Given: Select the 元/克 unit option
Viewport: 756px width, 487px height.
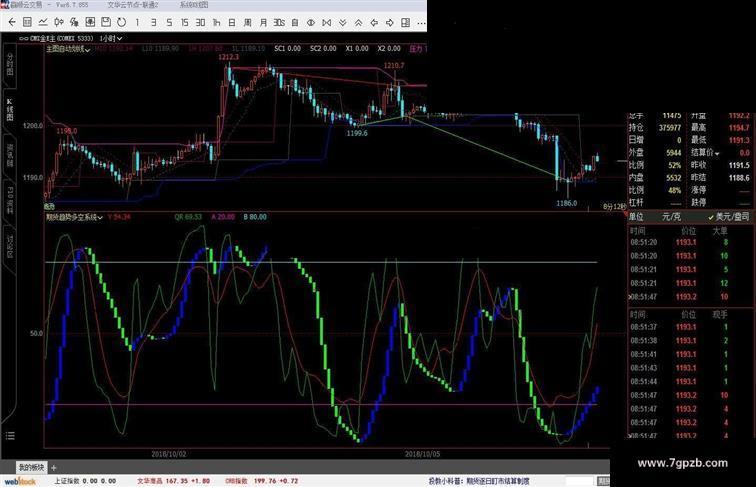Looking at the screenshot, I should [x=671, y=217].
